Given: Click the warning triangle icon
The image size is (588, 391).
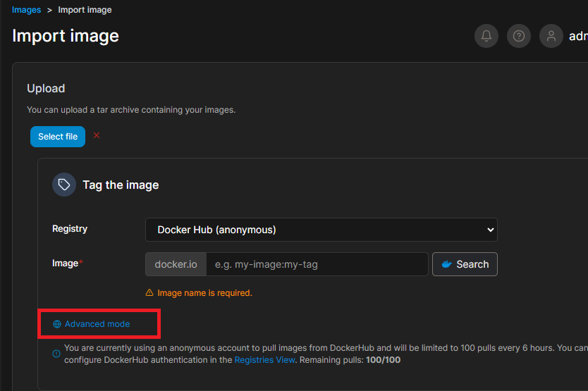Looking at the screenshot, I should [149, 292].
